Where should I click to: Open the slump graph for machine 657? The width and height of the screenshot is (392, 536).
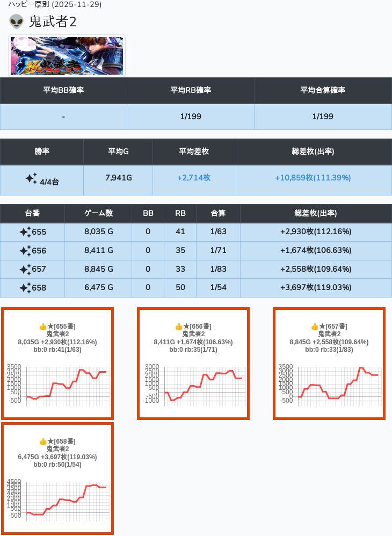pyautogui.click(x=329, y=385)
